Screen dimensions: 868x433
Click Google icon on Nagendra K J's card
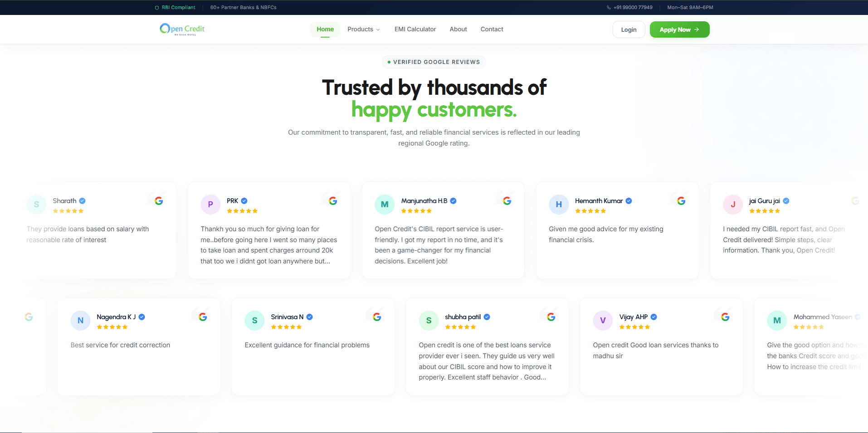[x=203, y=317]
